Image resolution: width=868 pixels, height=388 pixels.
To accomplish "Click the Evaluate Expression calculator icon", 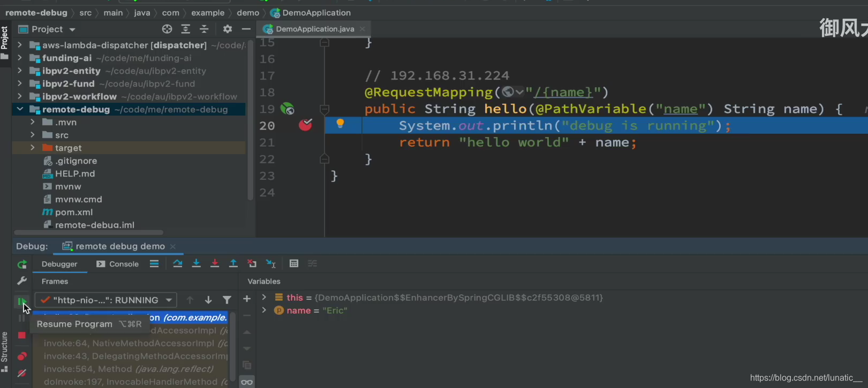I will coord(293,263).
